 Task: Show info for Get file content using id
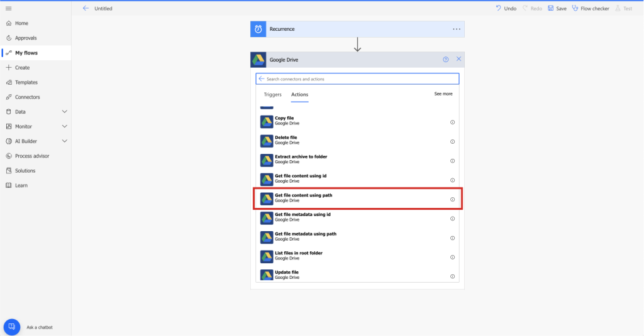(x=452, y=180)
